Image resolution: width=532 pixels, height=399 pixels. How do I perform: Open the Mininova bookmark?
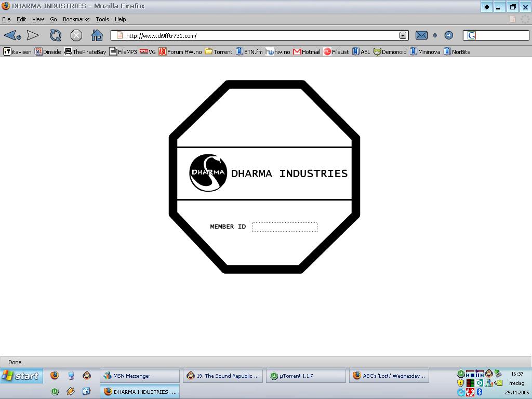[x=425, y=52]
